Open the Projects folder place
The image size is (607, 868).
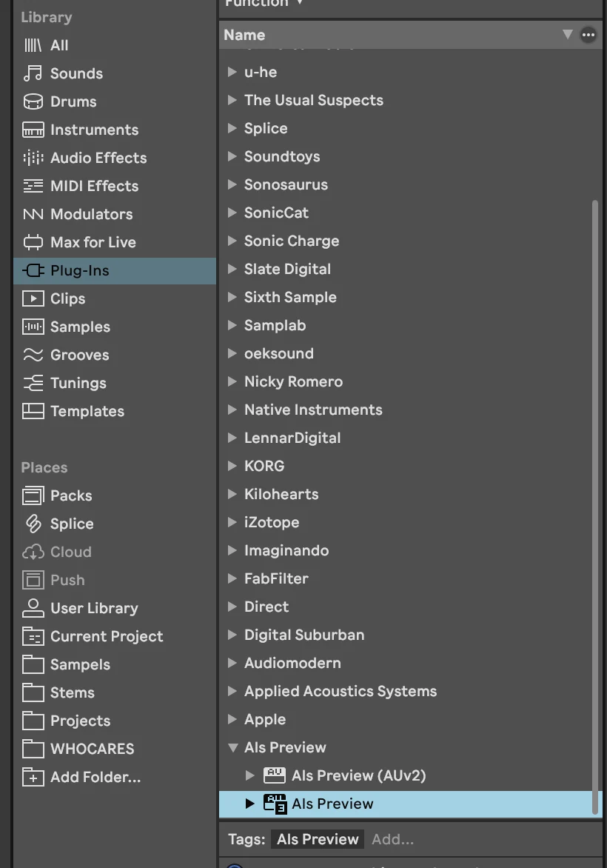[80, 721]
